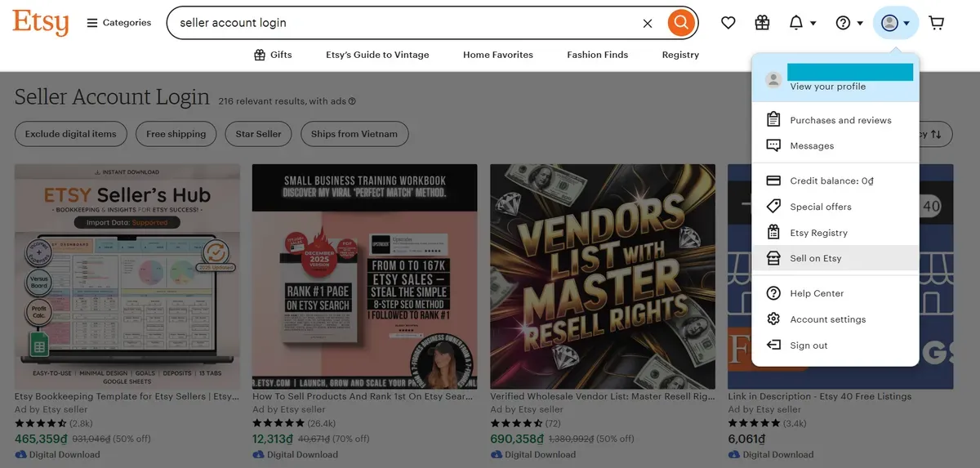Click the profile avatar in dropdown menu
This screenshot has width=980, height=468.
[773, 79]
